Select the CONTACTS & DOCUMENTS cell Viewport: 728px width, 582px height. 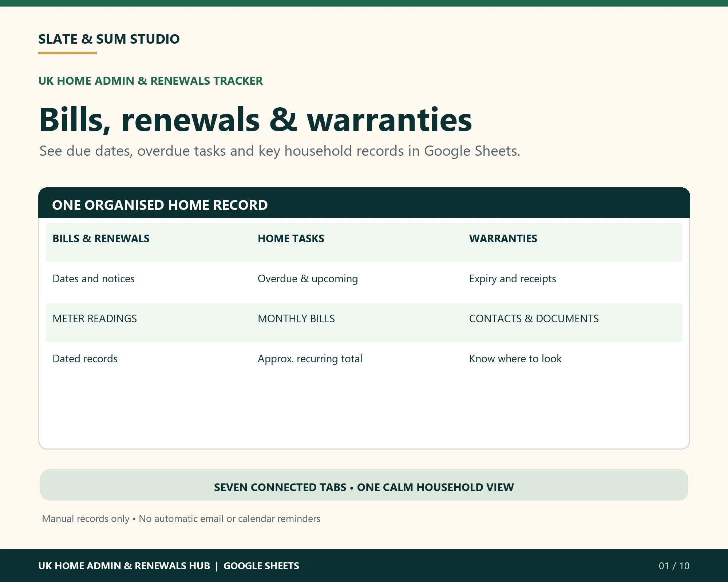(534, 319)
